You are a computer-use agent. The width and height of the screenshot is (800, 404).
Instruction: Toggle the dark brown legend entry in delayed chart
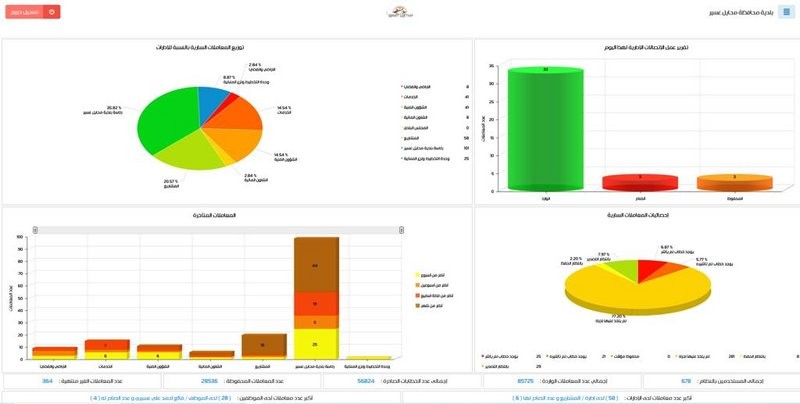point(431,306)
